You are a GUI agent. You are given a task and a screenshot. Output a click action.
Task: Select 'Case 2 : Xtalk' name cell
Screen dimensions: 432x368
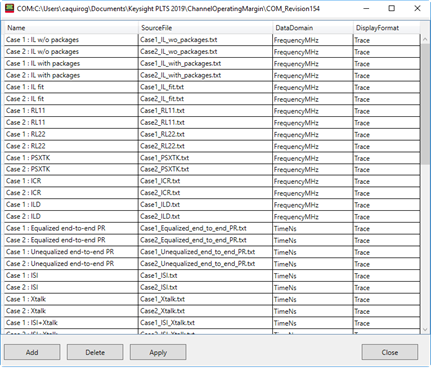71,311
